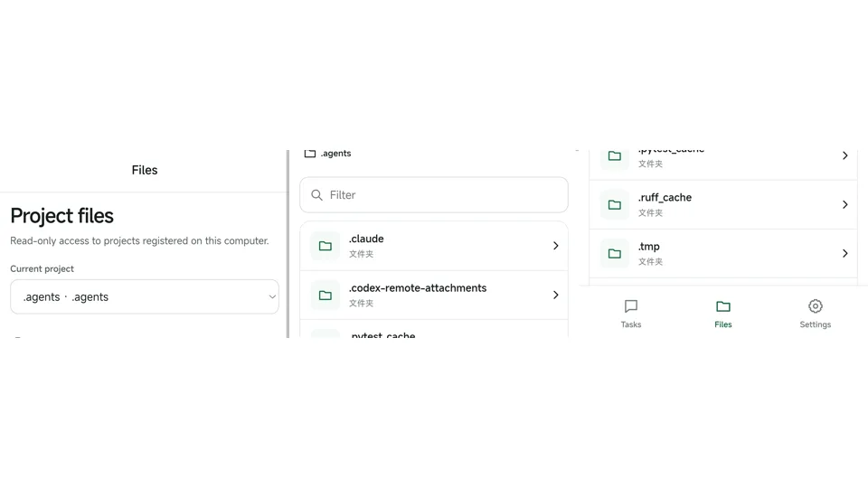Switch to the Tasks tab label
The width and height of the screenshot is (868, 488).
(630, 324)
